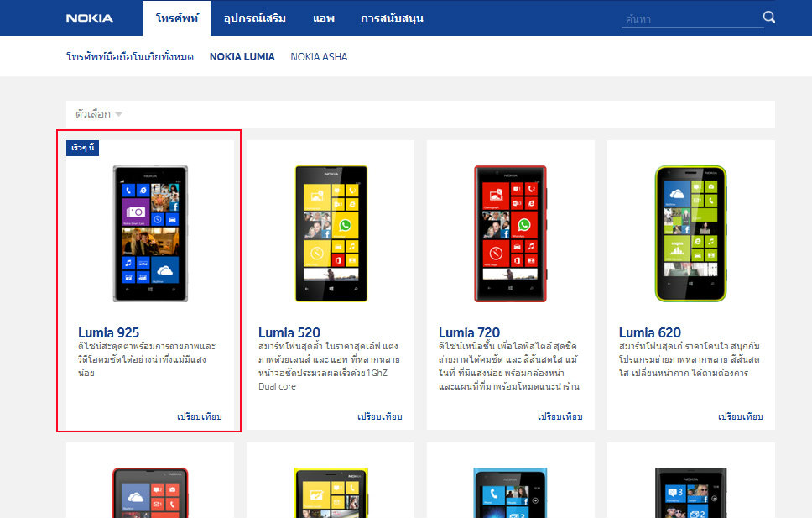Click the Lumia 925 description text
812x518 pixels.
point(147,359)
